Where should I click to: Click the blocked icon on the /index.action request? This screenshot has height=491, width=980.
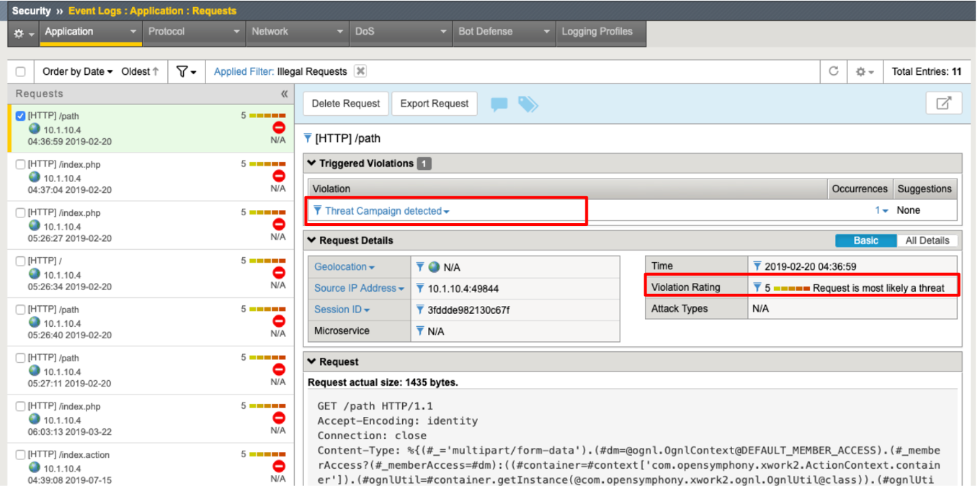(x=279, y=467)
